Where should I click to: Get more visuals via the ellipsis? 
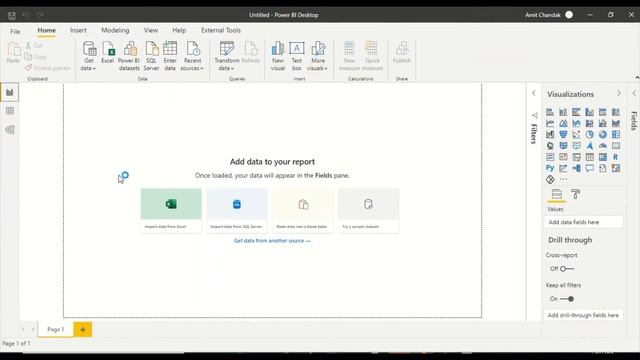pos(563,179)
